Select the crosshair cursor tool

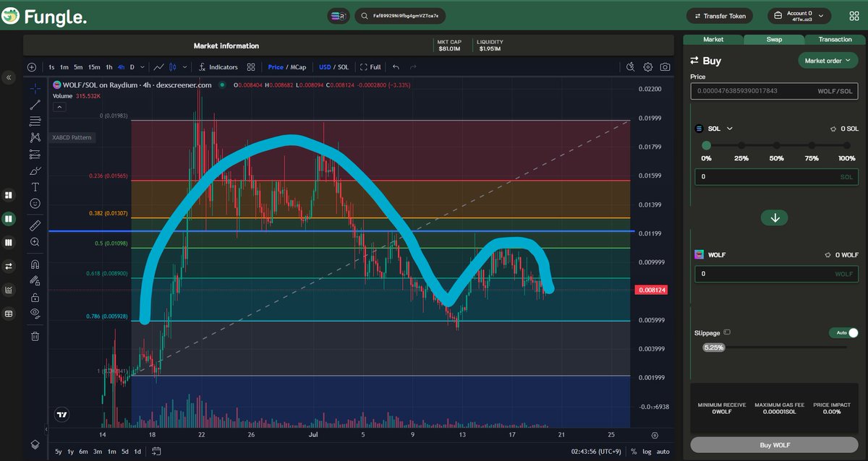[x=35, y=88]
